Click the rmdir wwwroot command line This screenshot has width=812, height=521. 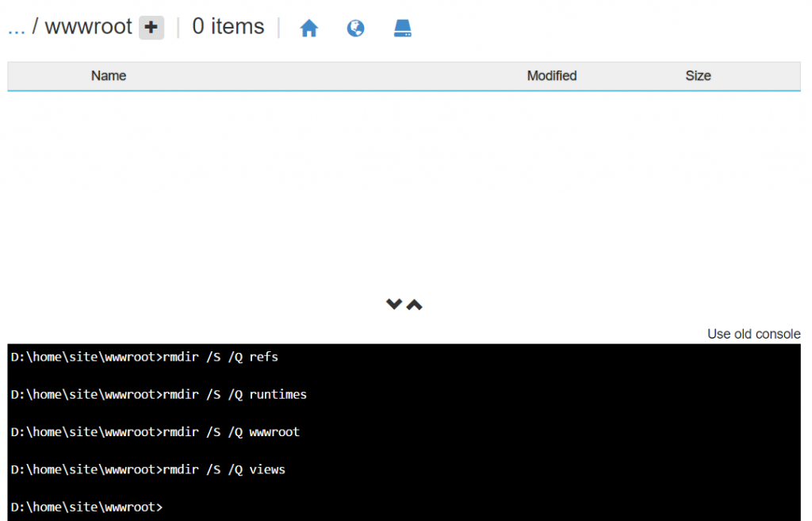pos(155,432)
